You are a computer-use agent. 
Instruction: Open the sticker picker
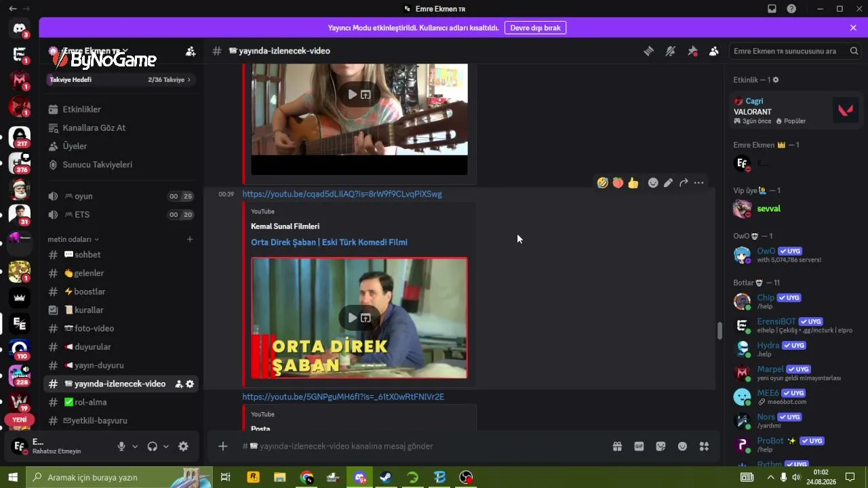[x=660, y=446]
